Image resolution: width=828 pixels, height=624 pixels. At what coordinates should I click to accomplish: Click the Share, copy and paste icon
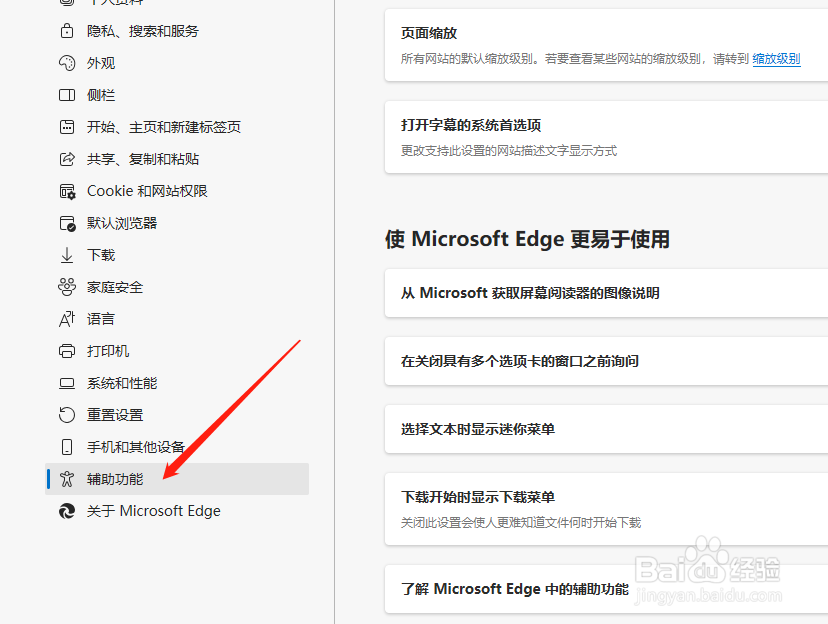67,159
